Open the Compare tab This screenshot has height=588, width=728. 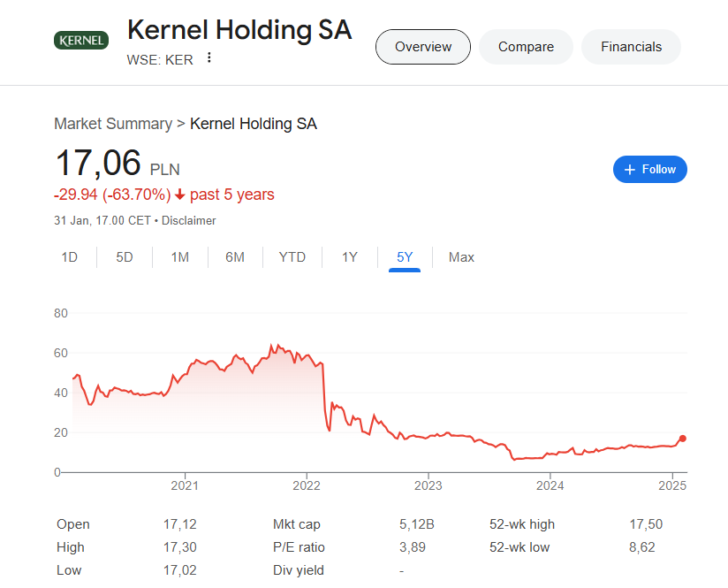(526, 47)
